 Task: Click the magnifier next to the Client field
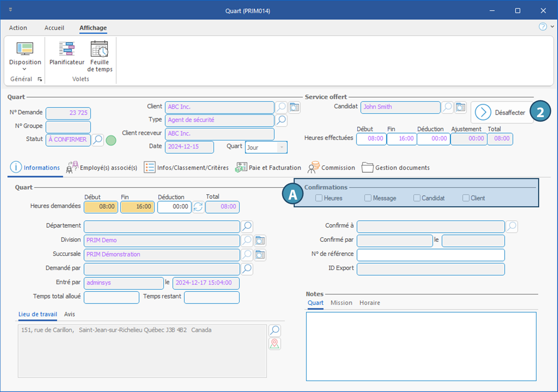click(x=281, y=107)
